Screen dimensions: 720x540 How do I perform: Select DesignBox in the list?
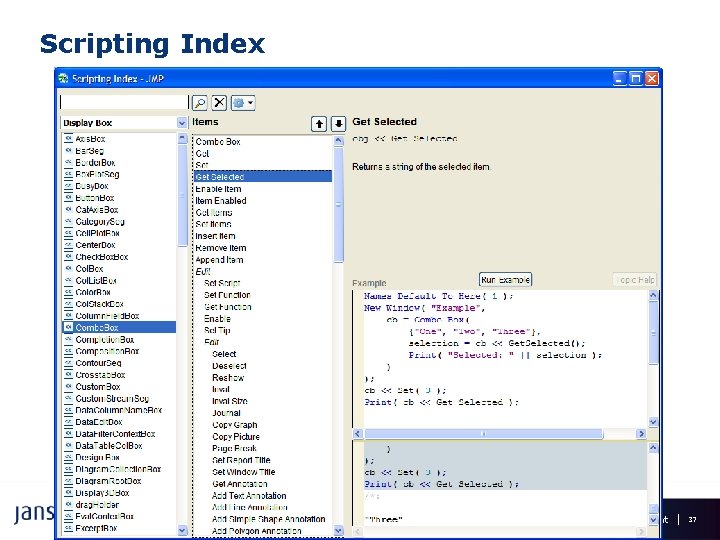pos(97,457)
